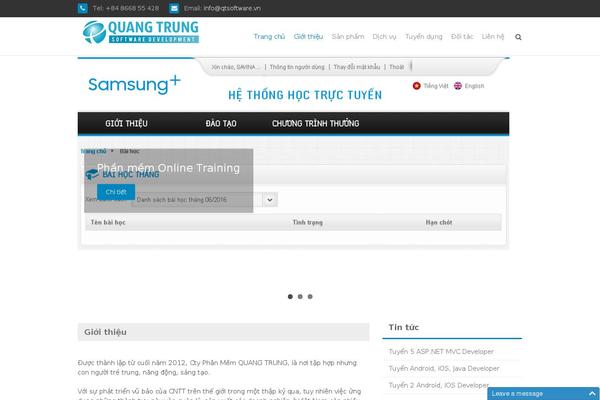Image resolution: width=600 pixels, height=400 pixels.
Task: Click the Tin tức section heading
Action: click(404, 327)
